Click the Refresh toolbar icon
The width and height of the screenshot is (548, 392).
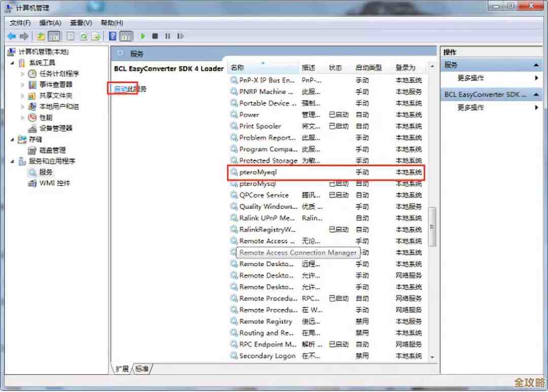(83, 37)
